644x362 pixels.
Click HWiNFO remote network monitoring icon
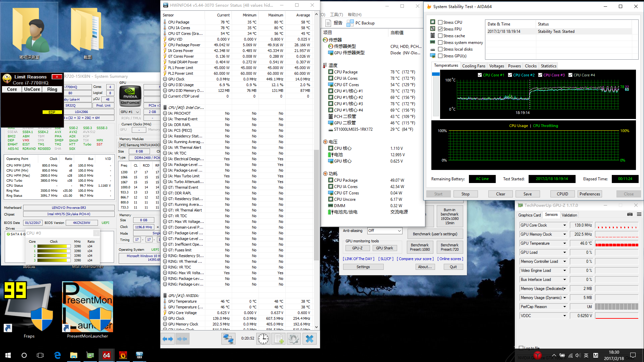pos(228,339)
